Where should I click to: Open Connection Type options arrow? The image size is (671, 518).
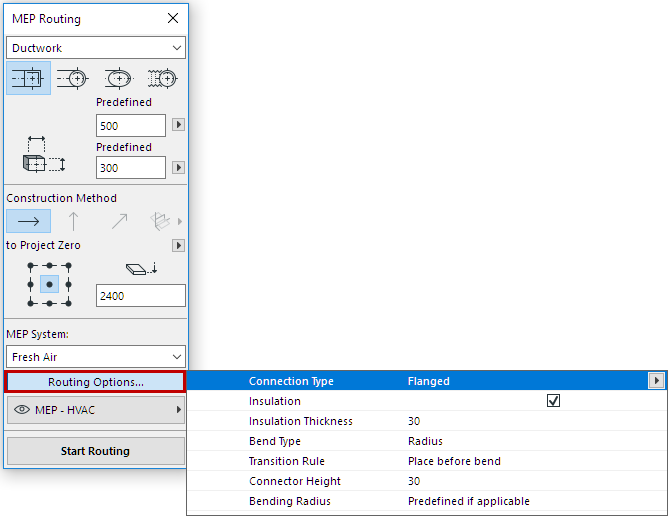tap(656, 380)
